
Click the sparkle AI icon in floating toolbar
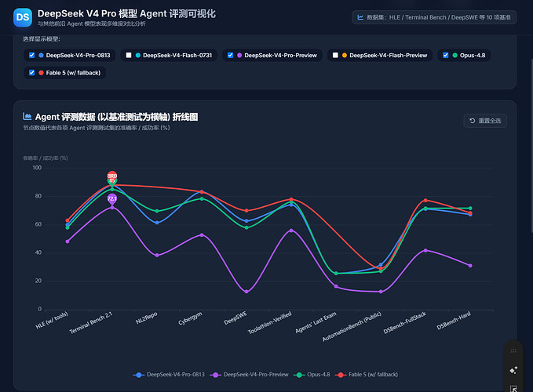[513, 369]
